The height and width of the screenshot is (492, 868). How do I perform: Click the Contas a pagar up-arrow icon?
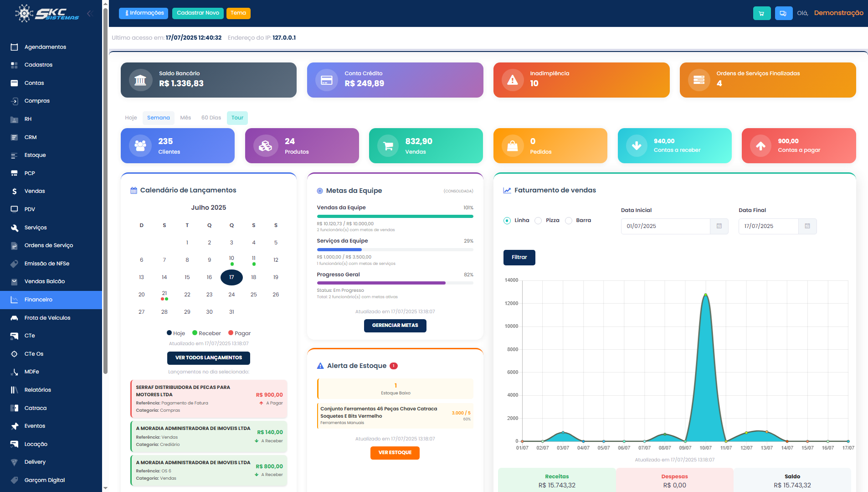pyautogui.click(x=760, y=146)
